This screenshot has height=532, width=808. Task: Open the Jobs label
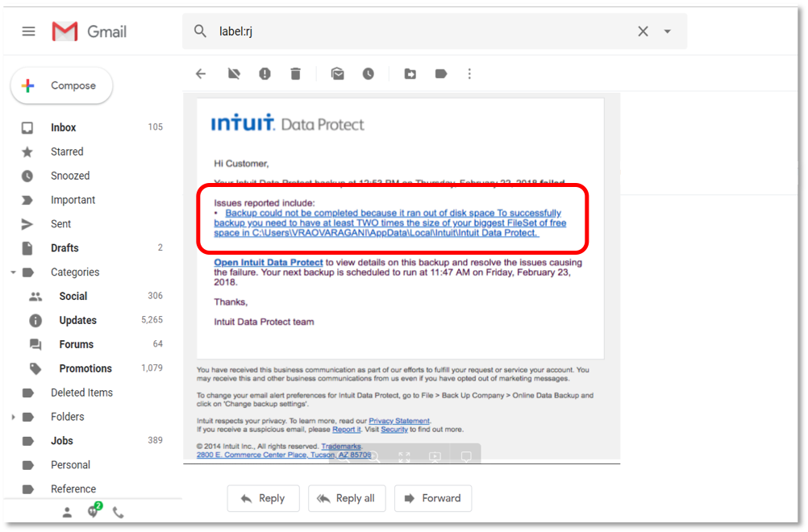pyautogui.click(x=61, y=442)
